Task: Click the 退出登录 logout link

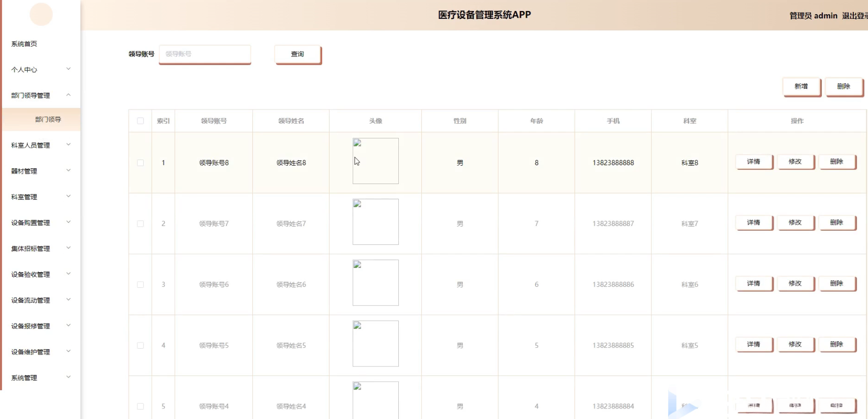Action: 855,16
